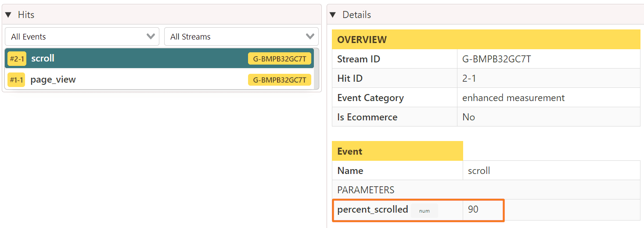Click the num type tag
The height and width of the screenshot is (228, 644).
click(425, 210)
